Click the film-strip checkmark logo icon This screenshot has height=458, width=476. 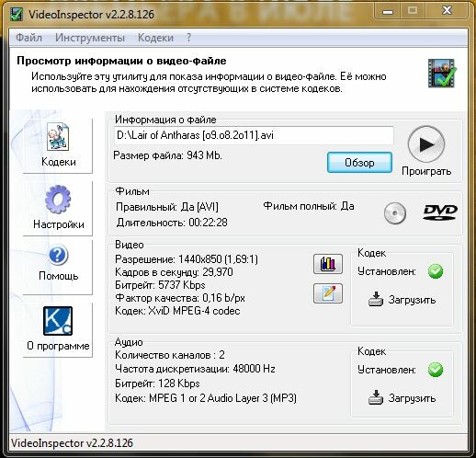(x=441, y=74)
